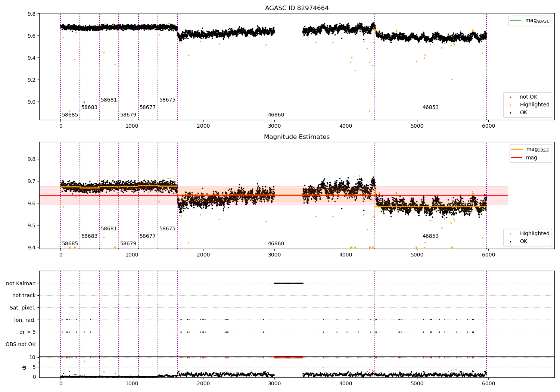This screenshot has width=560, height=392.
Task: Click obsid label 58677 in Magnitude Estimates plot
Action: click(x=148, y=236)
